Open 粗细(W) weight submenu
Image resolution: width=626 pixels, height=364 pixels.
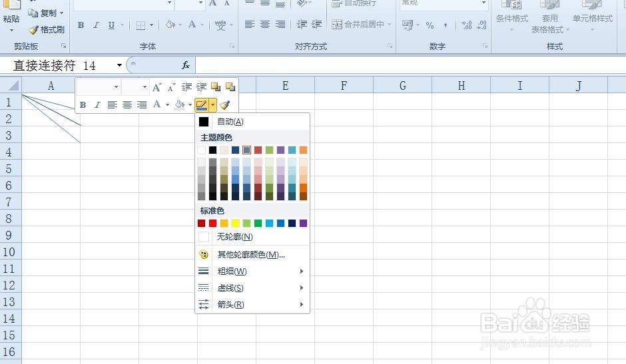pyautogui.click(x=252, y=272)
